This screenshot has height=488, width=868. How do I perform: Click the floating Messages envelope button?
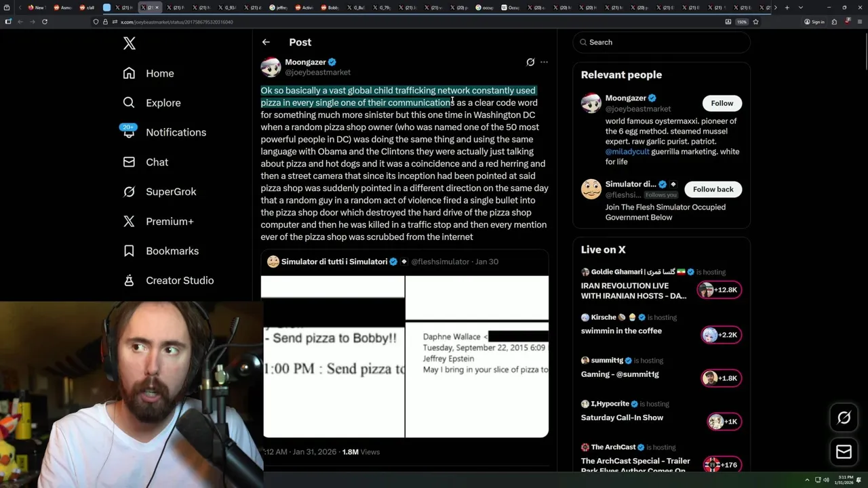click(x=844, y=452)
